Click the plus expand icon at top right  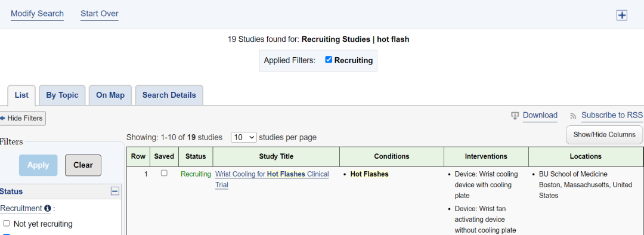coord(622,15)
